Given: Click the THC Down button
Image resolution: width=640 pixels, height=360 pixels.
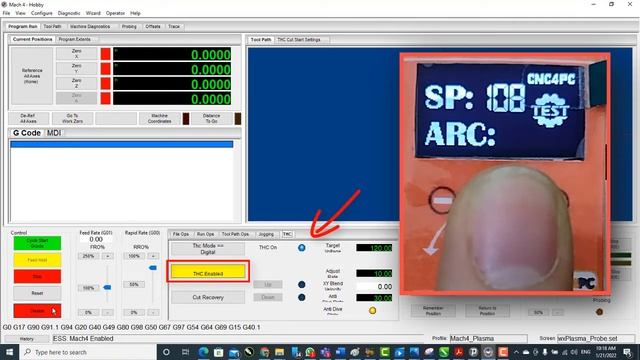Looking at the screenshot, I should coord(268,297).
